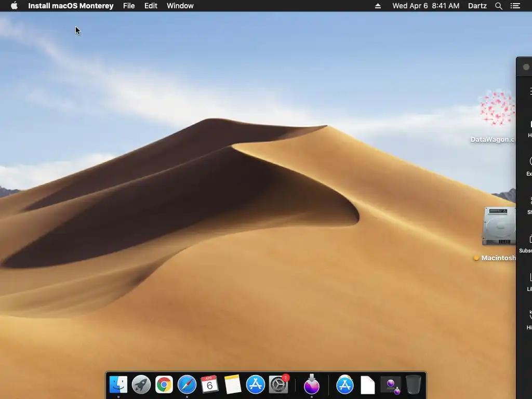Screen dimensions: 532x399
Task: Open Spotlight search magnifier
Action: pyautogui.click(x=499, y=6)
